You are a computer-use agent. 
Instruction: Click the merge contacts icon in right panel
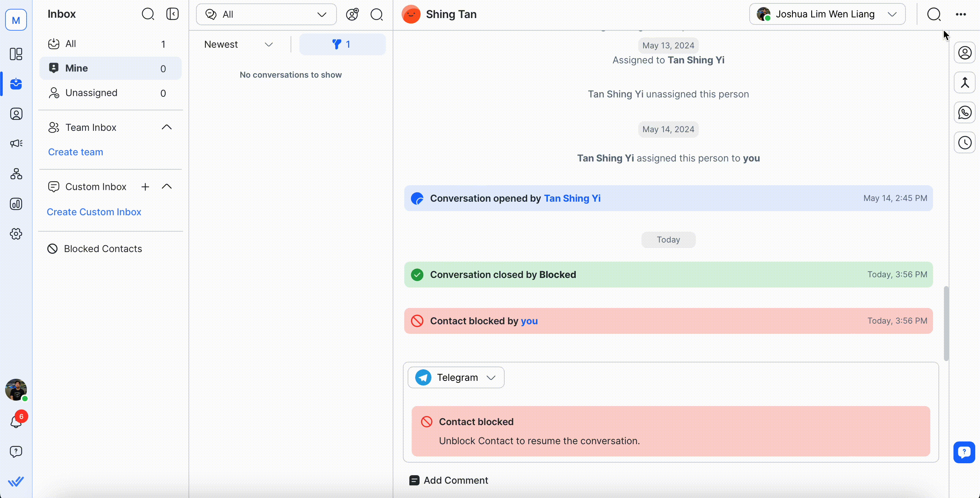click(x=964, y=83)
